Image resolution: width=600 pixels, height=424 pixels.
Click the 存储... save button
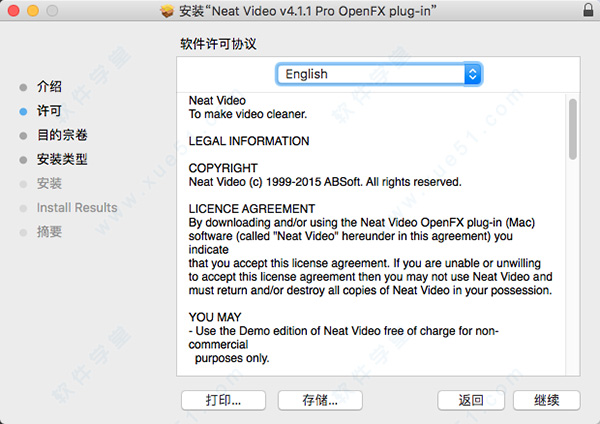[x=320, y=400]
